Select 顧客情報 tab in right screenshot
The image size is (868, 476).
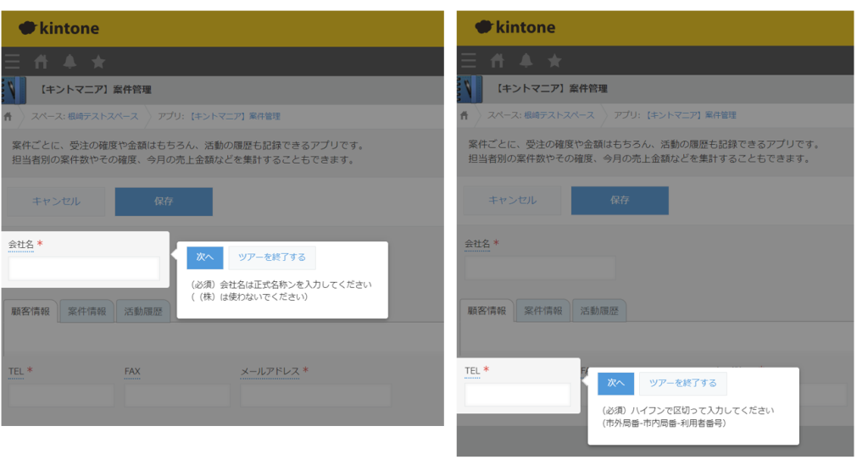tap(487, 311)
